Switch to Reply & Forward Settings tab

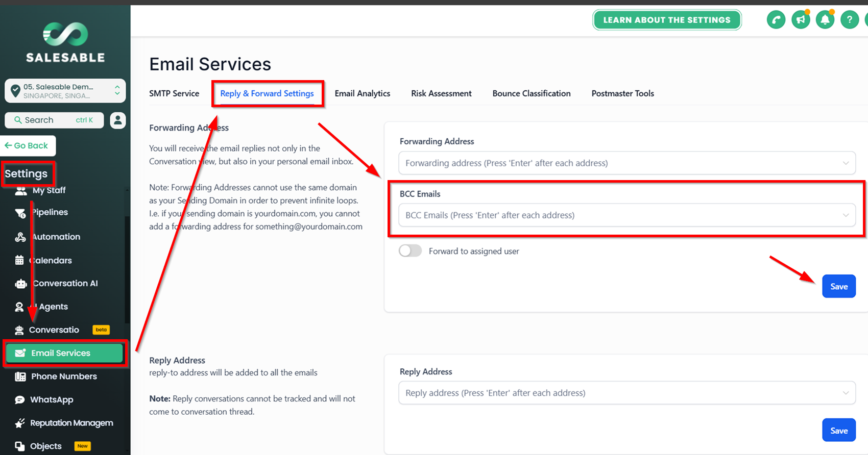pos(267,93)
